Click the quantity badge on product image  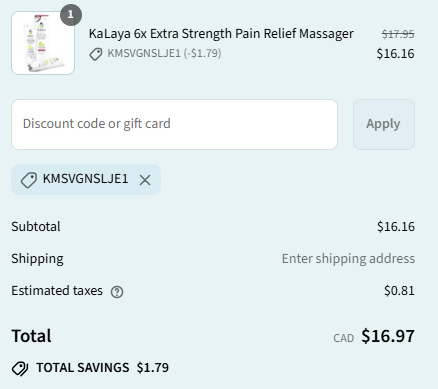click(x=71, y=15)
